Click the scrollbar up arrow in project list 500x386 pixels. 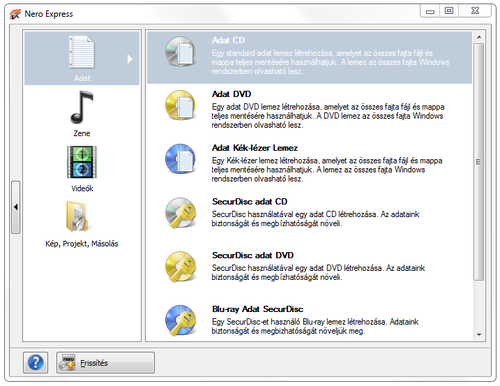tap(479, 37)
